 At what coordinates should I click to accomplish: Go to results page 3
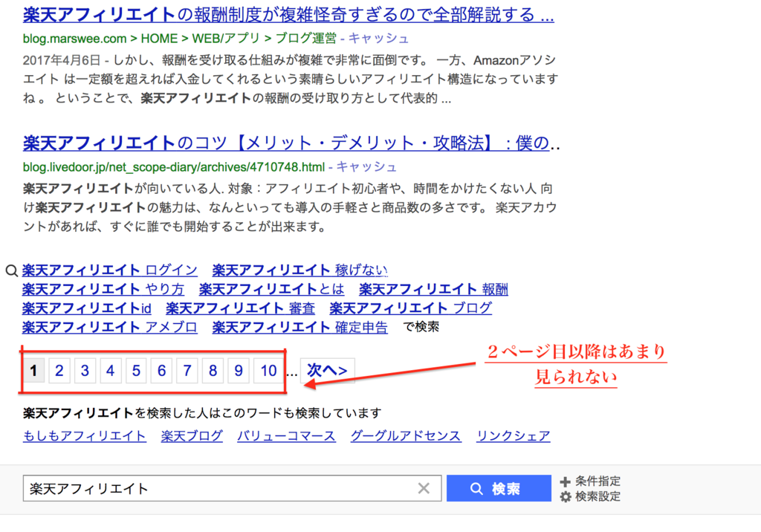(85, 371)
